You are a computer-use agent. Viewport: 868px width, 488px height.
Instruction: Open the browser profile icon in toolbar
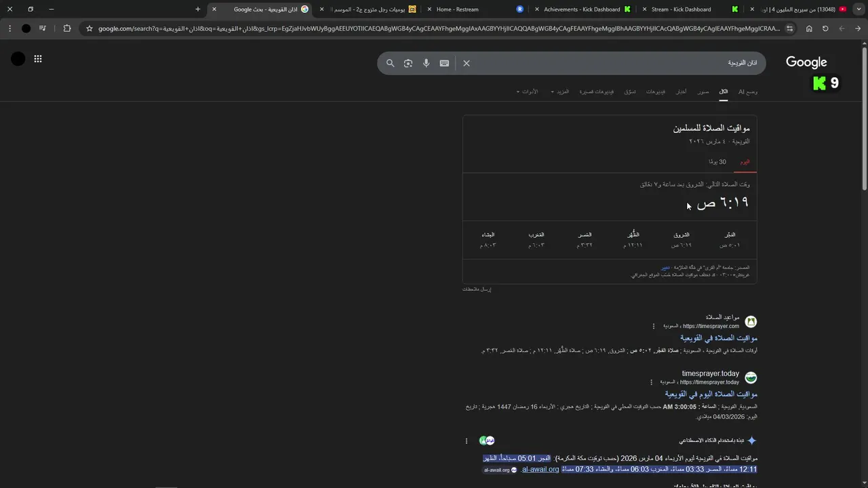click(x=26, y=28)
